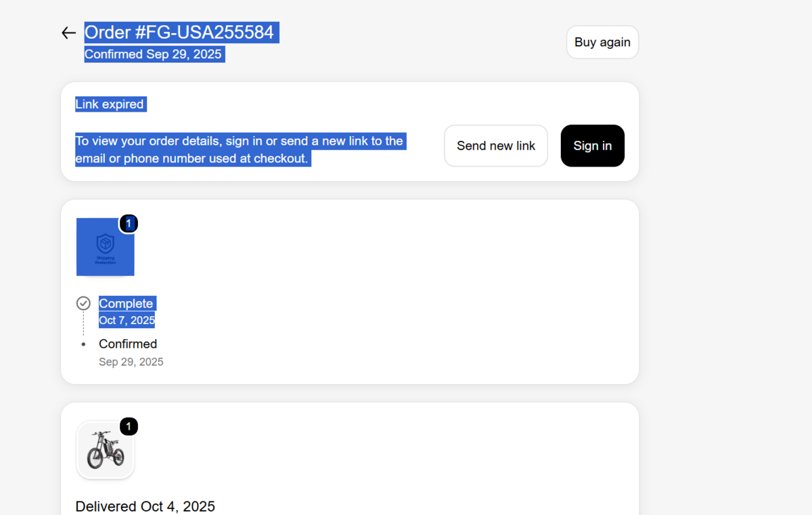Click the Confirmed timeline bullet dot
The height and width of the screenshot is (515, 812).
[x=83, y=344]
